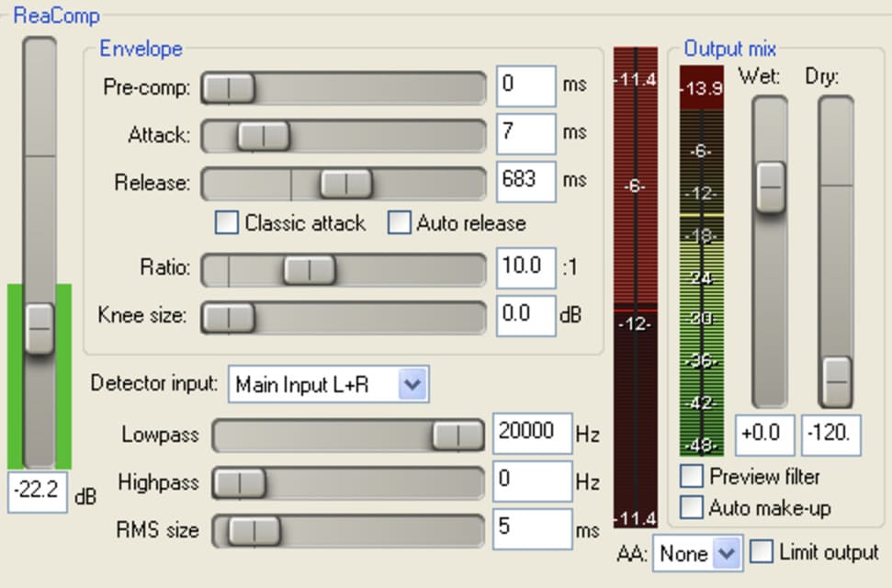This screenshot has width=892, height=588.
Task: Click the Attack slider handle
Action: click(264, 136)
